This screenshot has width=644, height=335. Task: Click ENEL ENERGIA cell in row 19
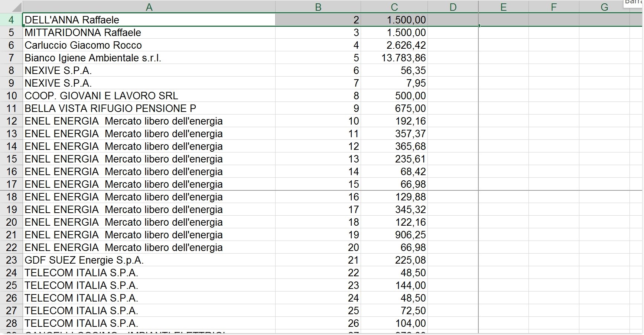149,209
